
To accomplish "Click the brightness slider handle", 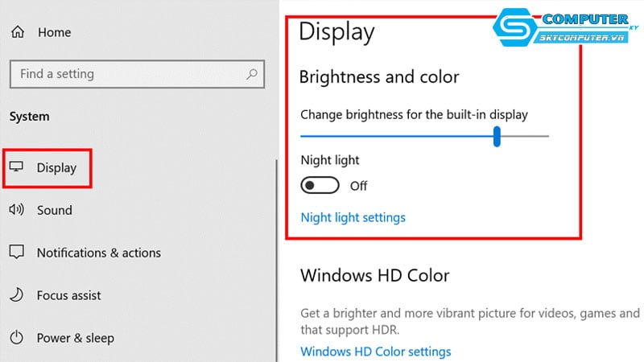I will point(497,136).
